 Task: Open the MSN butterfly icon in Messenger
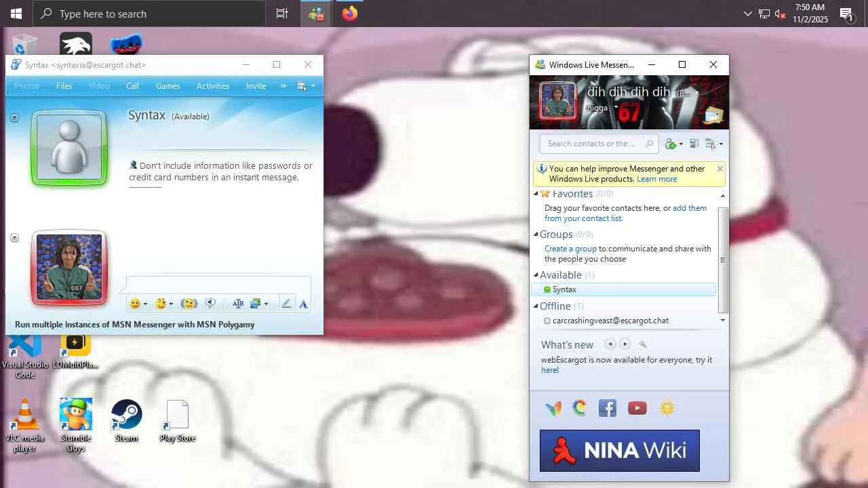click(x=553, y=408)
